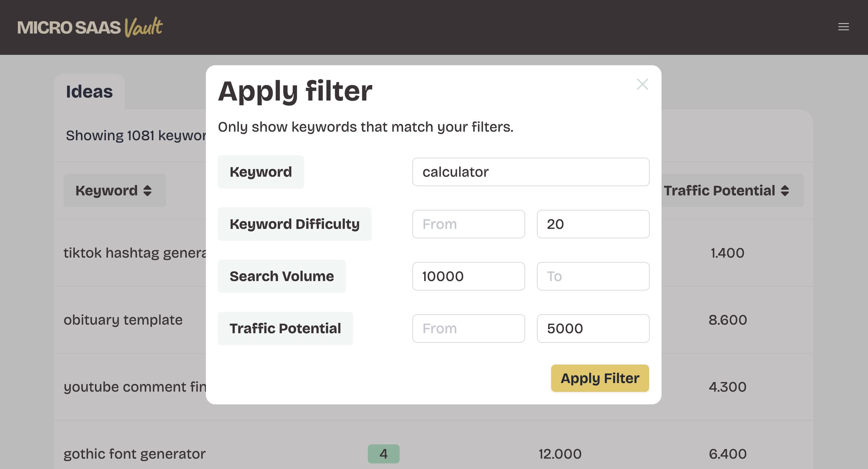Edit the Keyword input with calculator
This screenshot has height=469, width=868.
tap(530, 172)
